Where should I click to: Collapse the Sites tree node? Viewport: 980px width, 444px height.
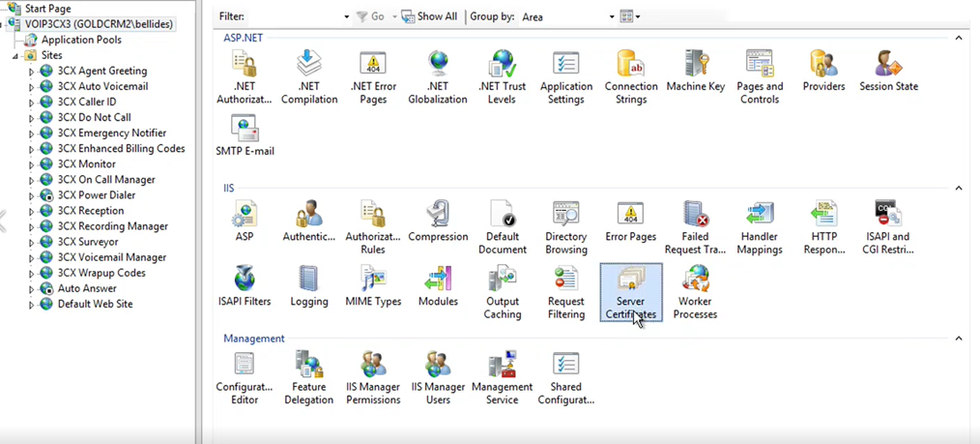coord(15,56)
